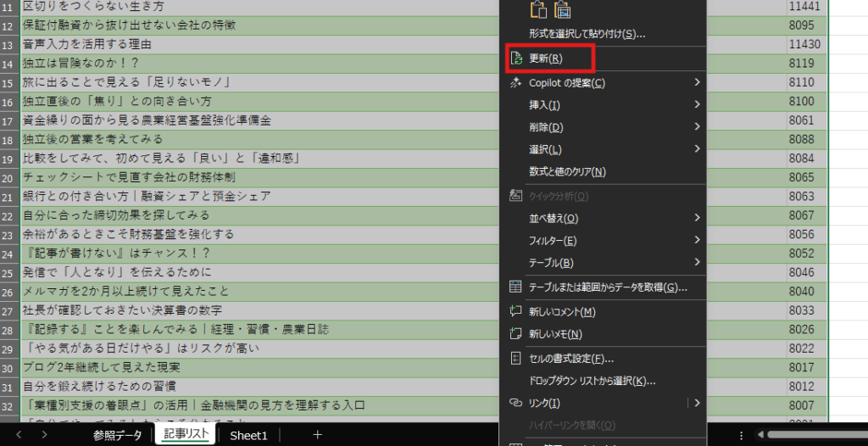Image resolution: width=868 pixels, height=446 pixels.
Task: Open the テーブル submenu arrow
Action: point(697,263)
